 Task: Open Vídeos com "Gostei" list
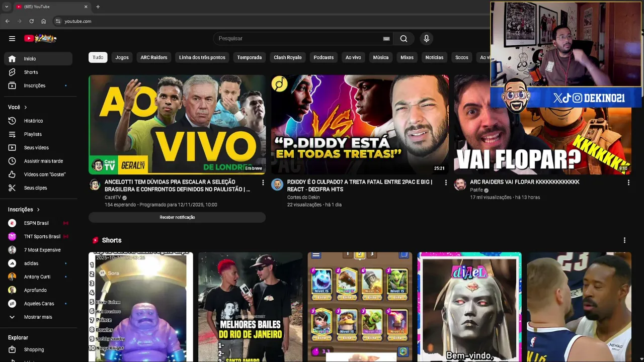pyautogui.click(x=38, y=174)
